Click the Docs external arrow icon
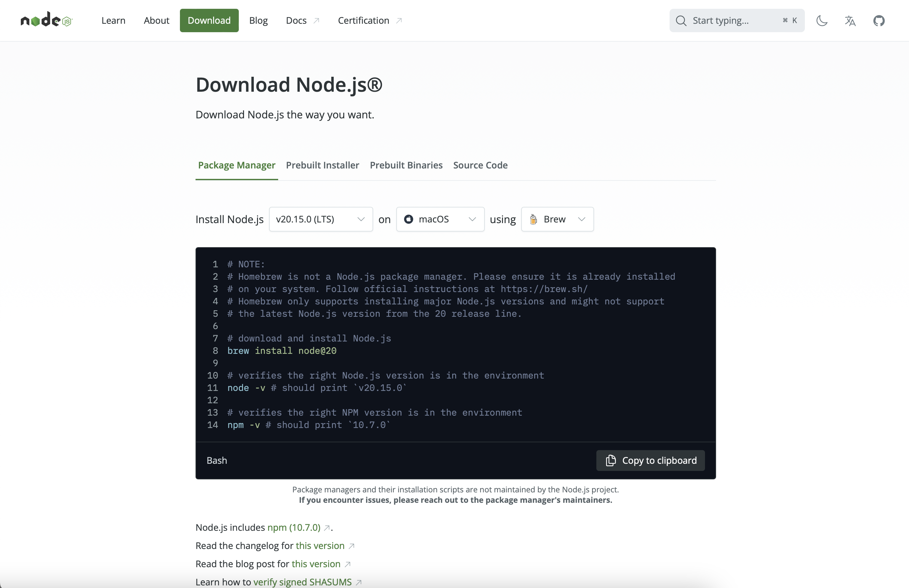909x588 pixels. pos(316,20)
